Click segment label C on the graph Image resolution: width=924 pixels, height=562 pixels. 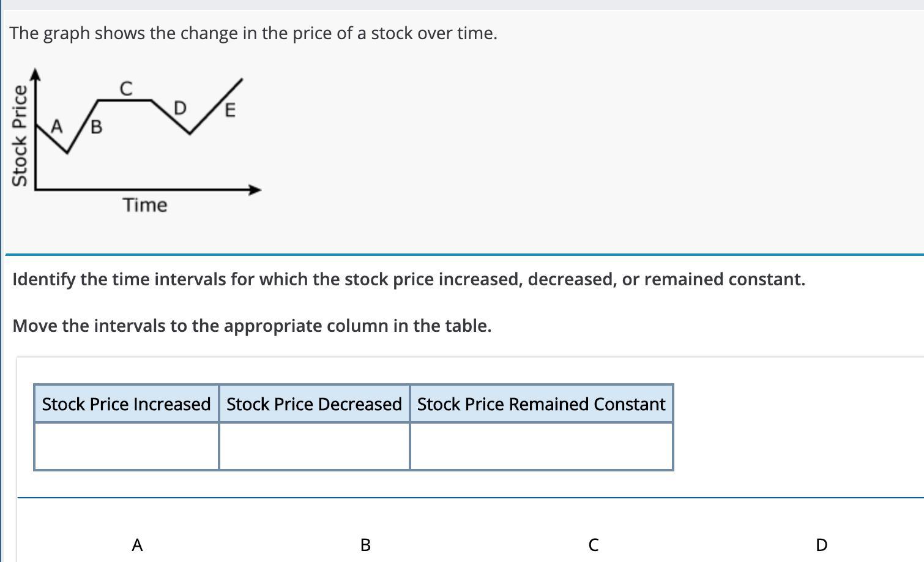click(125, 89)
